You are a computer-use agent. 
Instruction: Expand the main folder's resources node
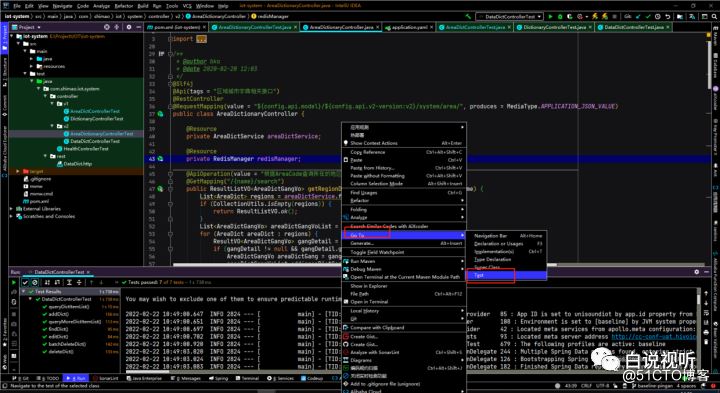(x=32, y=66)
